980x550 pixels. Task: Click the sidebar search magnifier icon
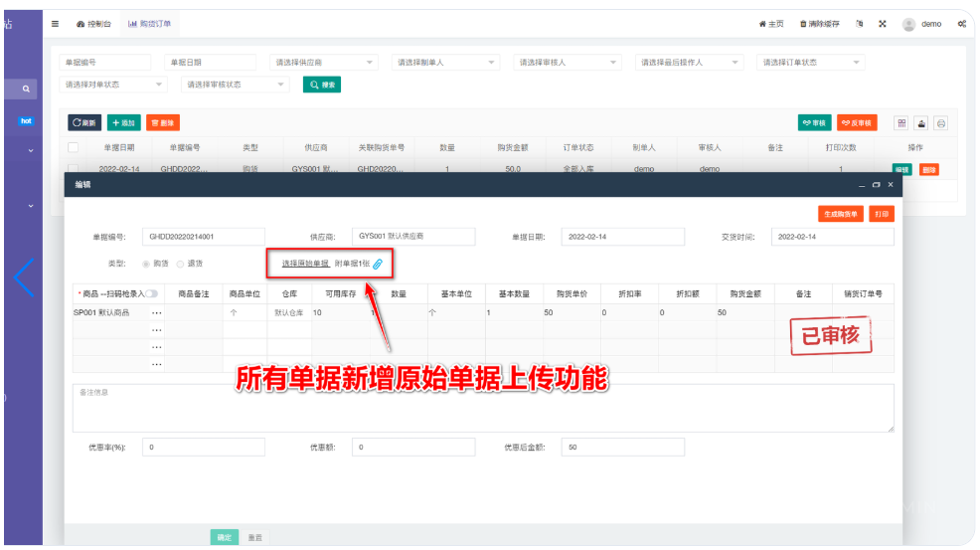click(26, 90)
